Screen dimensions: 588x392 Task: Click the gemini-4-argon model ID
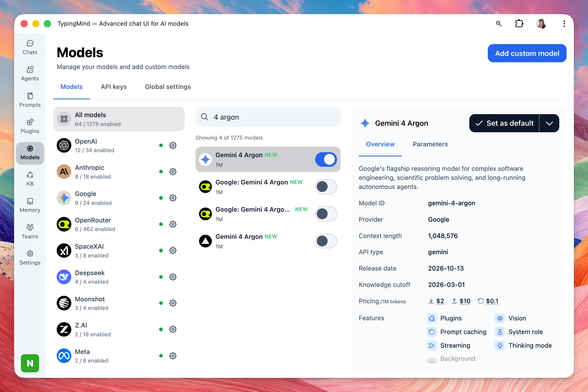coord(451,203)
